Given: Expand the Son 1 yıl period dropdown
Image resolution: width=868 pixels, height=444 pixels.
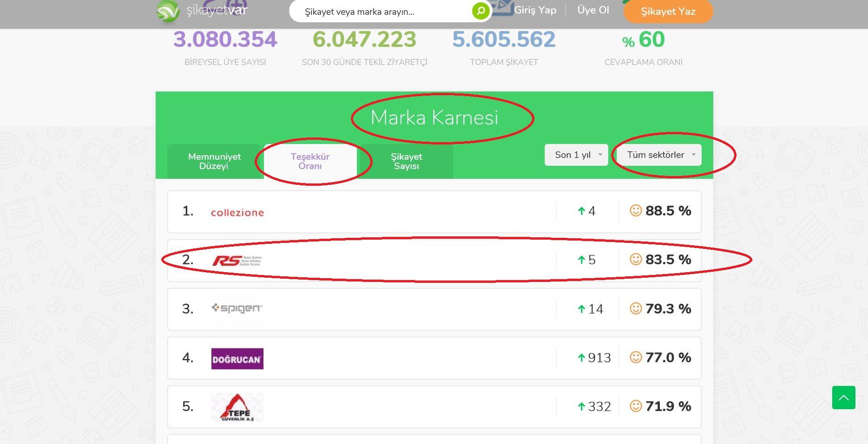Looking at the screenshot, I should (x=576, y=155).
